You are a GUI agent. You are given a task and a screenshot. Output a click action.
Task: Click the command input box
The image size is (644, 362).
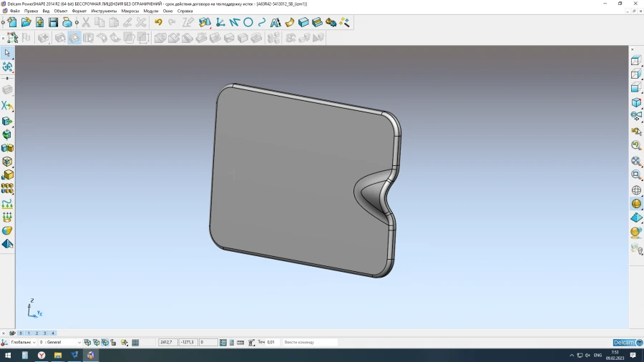309,343
